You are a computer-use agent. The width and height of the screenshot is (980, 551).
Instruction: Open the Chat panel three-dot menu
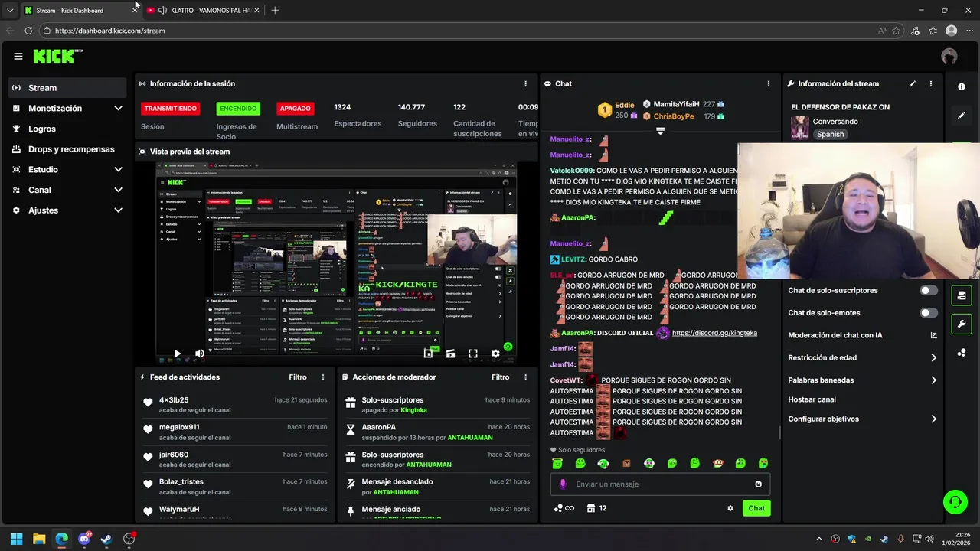pos(769,83)
